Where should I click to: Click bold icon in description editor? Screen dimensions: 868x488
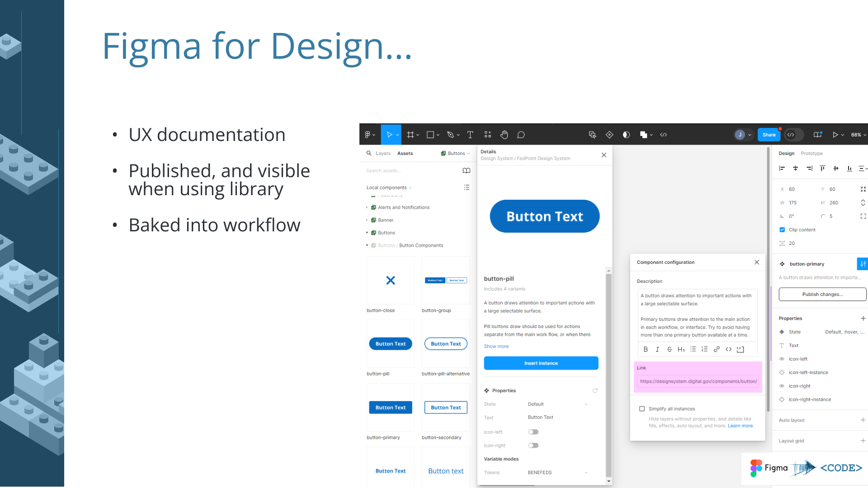pyautogui.click(x=646, y=349)
